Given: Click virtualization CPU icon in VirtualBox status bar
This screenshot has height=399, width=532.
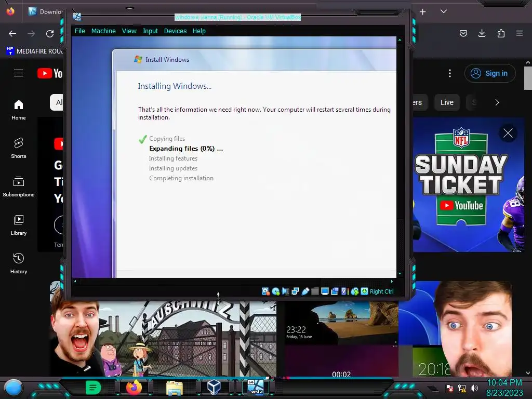Looking at the screenshot, I should tap(344, 291).
